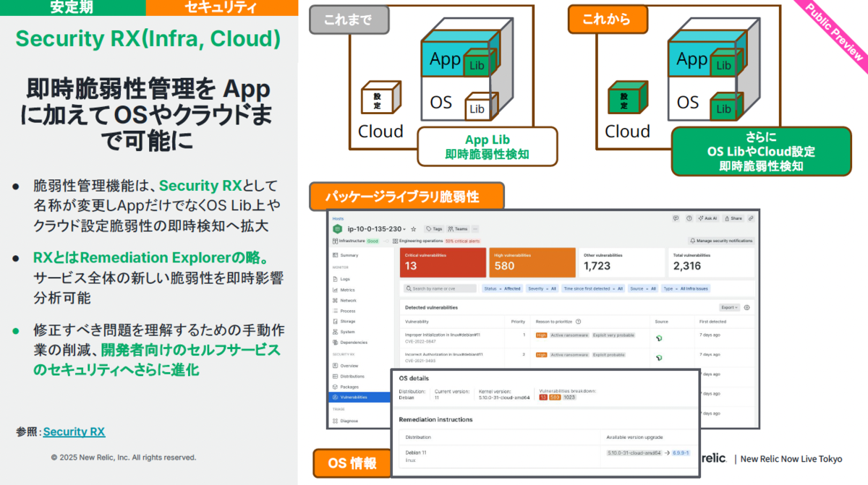868x485 pixels.
Task: Copy permalink using the chain-link icon
Action: [751, 218]
